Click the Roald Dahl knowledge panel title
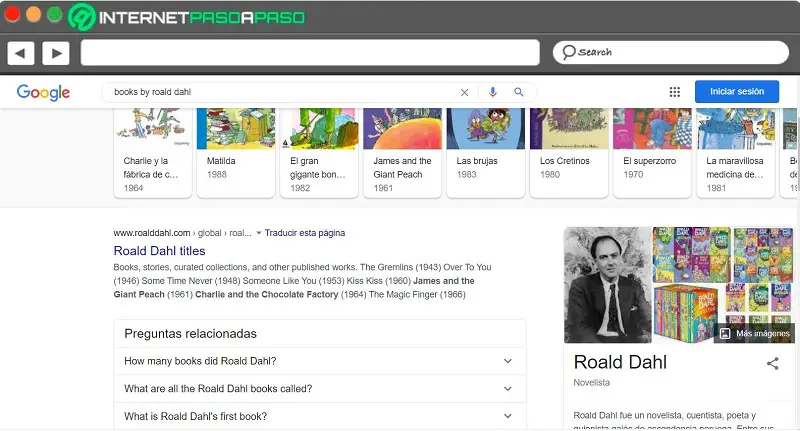 [620, 362]
